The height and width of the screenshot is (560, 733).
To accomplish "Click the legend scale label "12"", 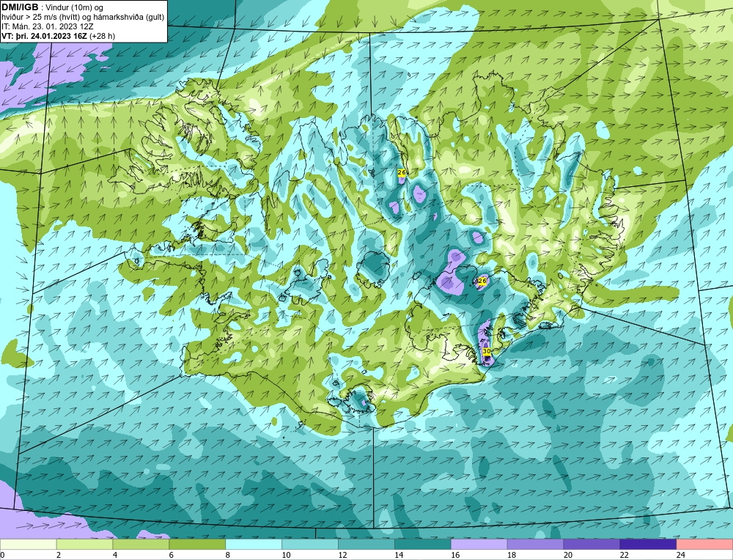I will (342, 556).
